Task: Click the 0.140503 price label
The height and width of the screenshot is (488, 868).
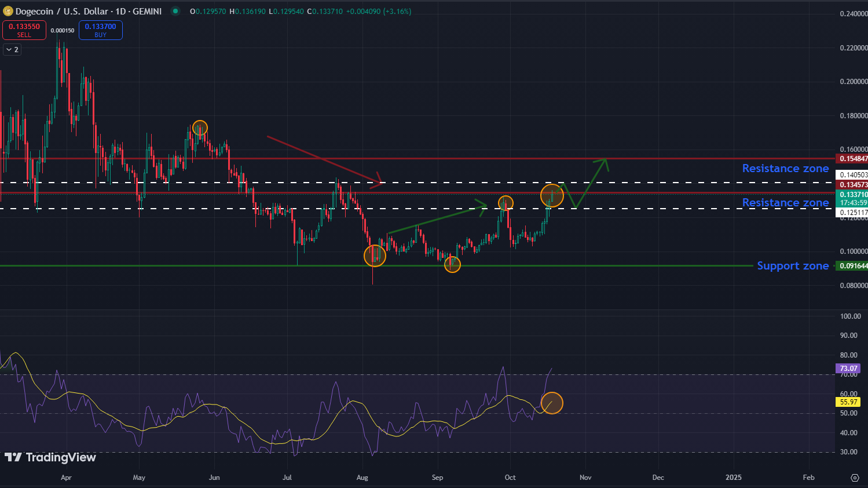Action: 853,174
